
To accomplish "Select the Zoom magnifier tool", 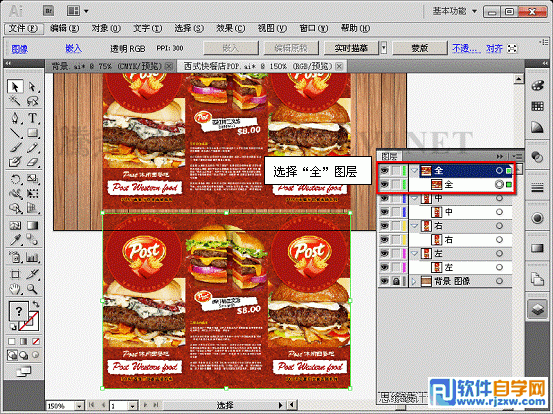I will pyautogui.click(x=32, y=290).
